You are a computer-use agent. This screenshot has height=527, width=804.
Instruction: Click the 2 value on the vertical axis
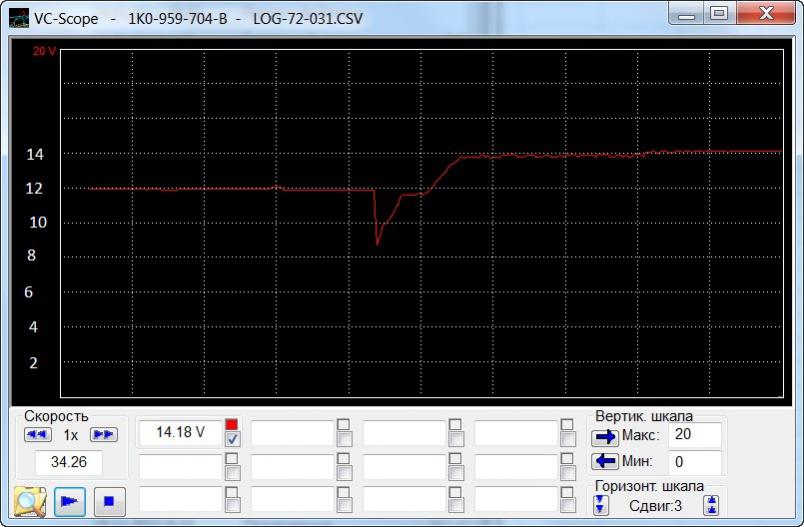tap(33, 363)
